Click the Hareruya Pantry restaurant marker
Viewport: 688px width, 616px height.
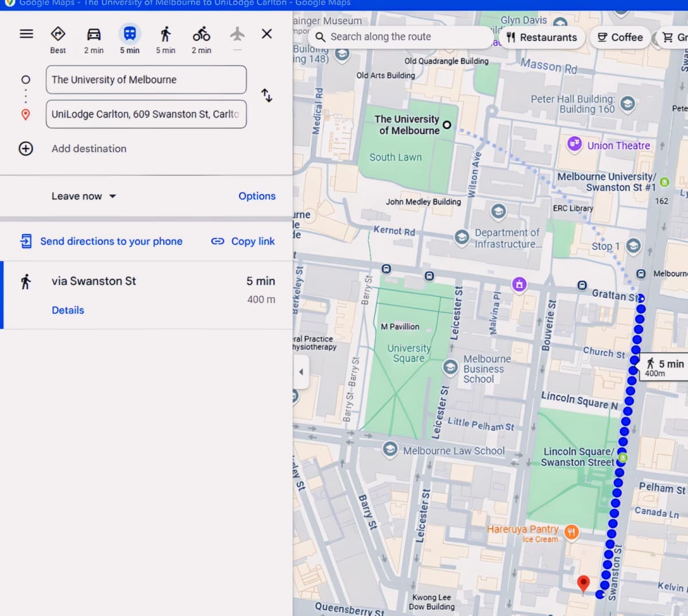click(571, 532)
